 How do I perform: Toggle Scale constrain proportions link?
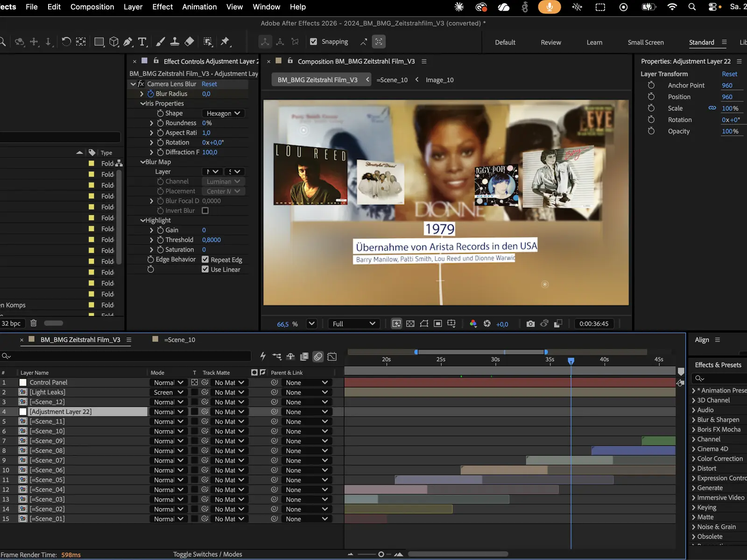click(712, 108)
